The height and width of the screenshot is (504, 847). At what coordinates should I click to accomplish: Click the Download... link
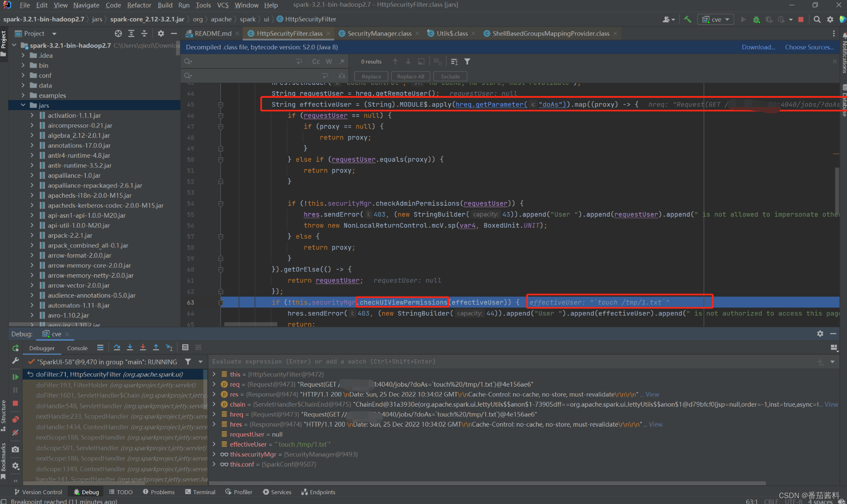point(758,47)
